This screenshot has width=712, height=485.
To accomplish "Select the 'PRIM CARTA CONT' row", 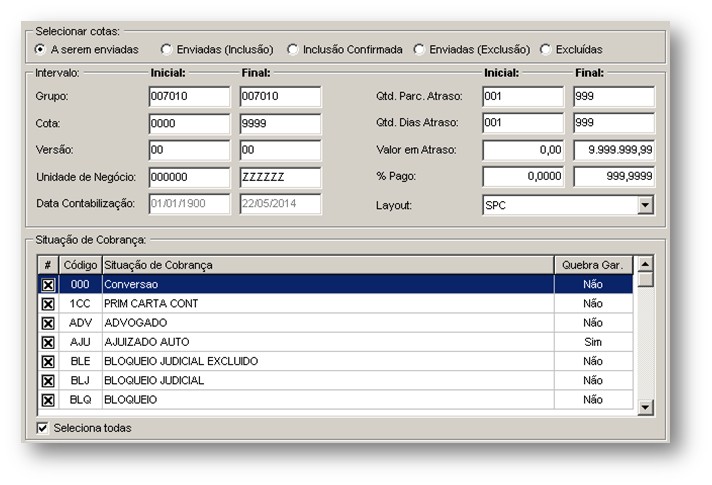I will click(335, 303).
